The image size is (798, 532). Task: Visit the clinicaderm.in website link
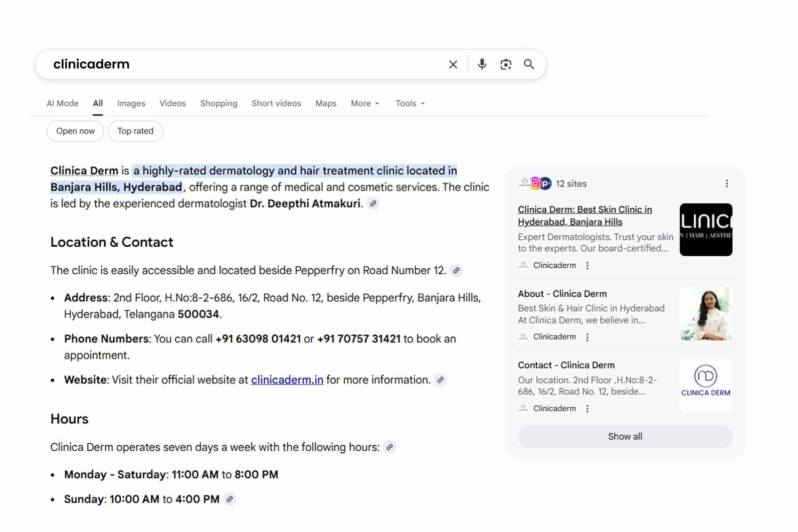click(287, 379)
